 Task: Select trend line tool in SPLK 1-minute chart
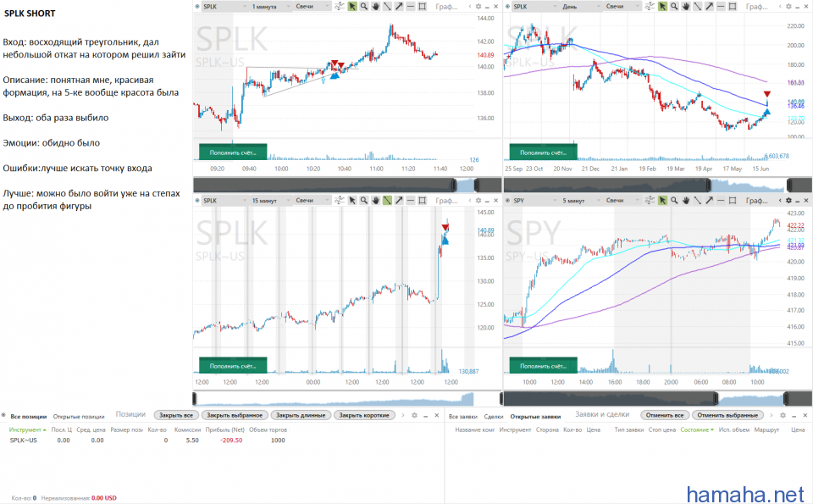click(387, 6)
